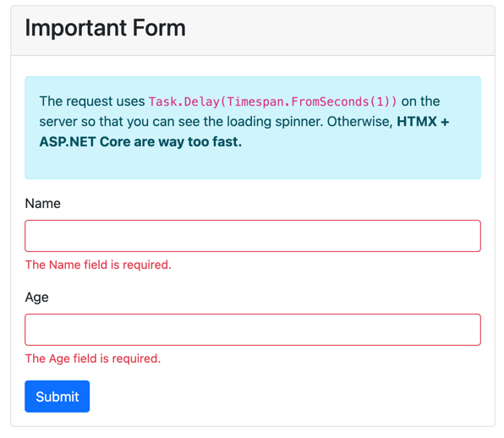This screenshot has height=438, width=504.
Task: Click the Task.Delay(Timespan.FromSeconds(1)) code snippet
Action: pyautogui.click(x=273, y=101)
